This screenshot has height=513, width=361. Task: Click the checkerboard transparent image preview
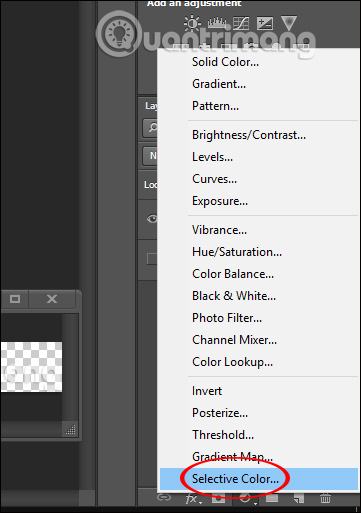click(x=31, y=367)
